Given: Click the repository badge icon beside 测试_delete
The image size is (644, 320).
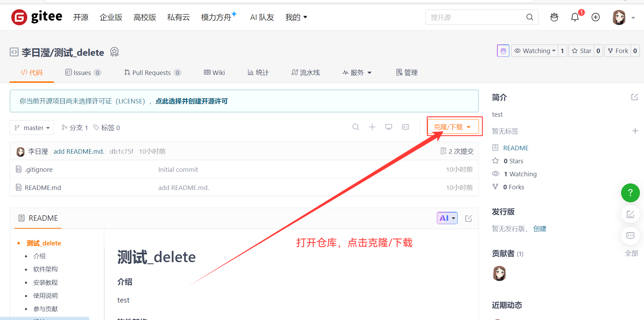Looking at the screenshot, I should pos(115,52).
